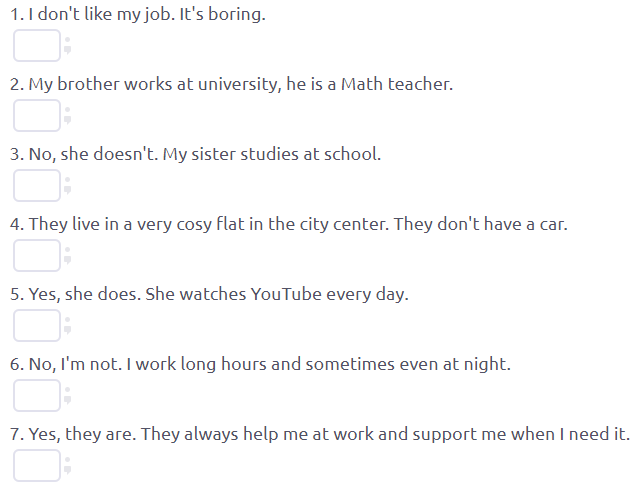
Task: Focus the answer box under sentence 3
Action: pos(37,186)
